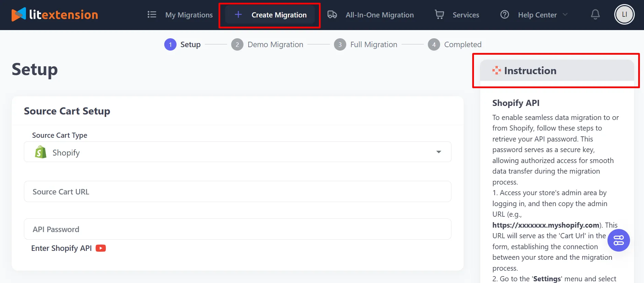This screenshot has height=283, width=644.
Task: Focus the API Password field
Action: coord(238,229)
